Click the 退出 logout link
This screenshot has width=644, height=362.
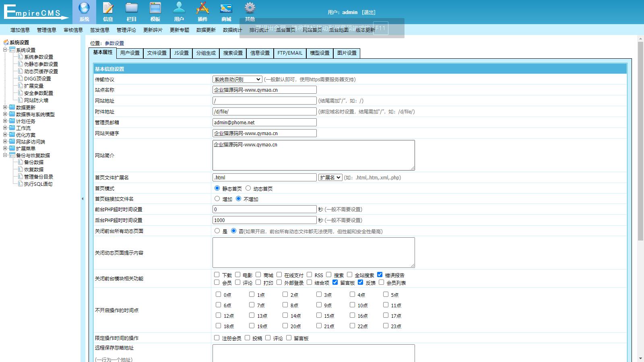click(368, 12)
